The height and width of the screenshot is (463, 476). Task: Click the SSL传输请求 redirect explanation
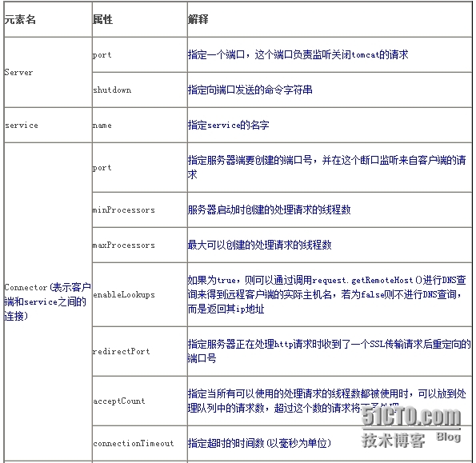point(330,351)
